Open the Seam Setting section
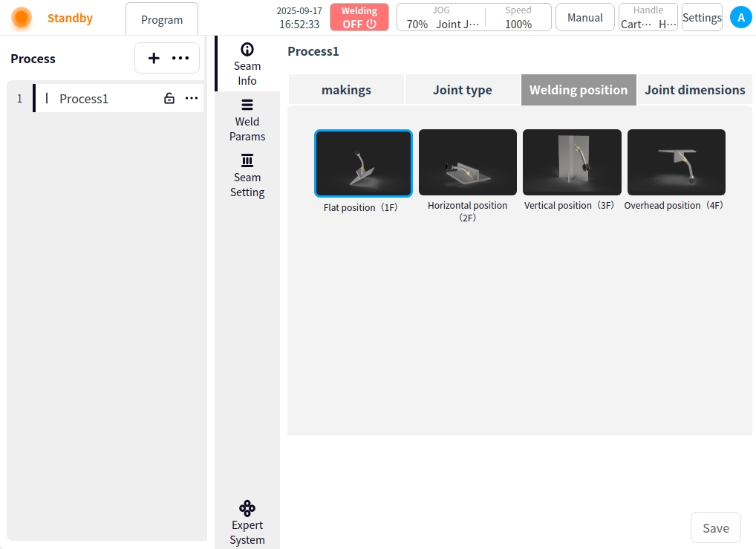This screenshot has height=549, width=756. click(247, 175)
